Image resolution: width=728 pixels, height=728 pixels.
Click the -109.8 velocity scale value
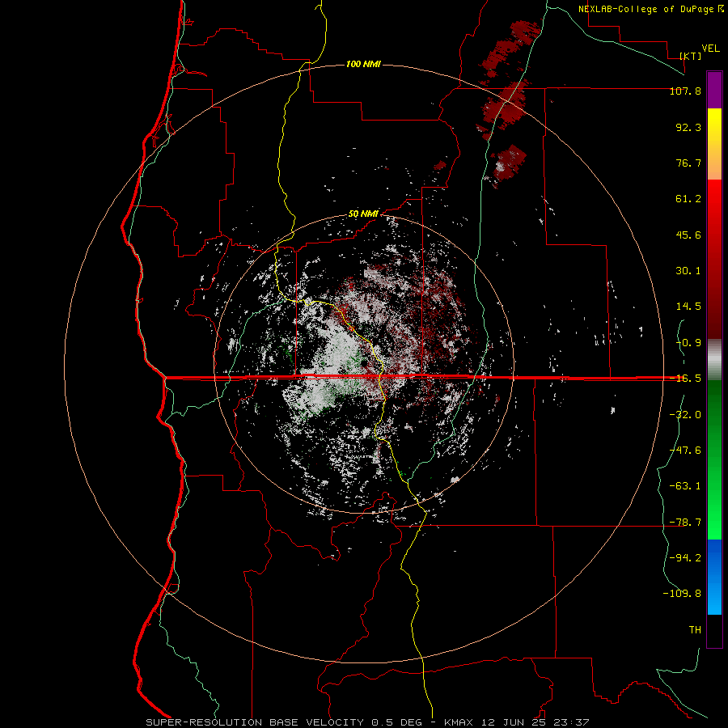682,594
